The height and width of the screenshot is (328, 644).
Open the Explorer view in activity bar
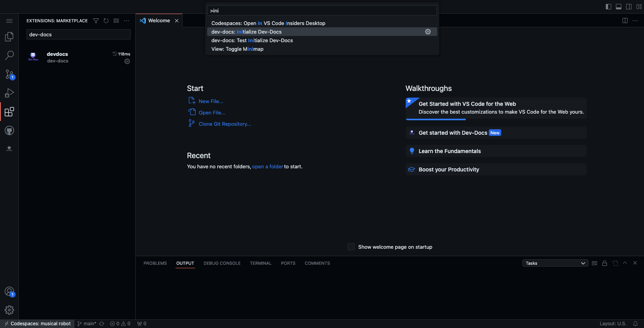tap(9, 37)
